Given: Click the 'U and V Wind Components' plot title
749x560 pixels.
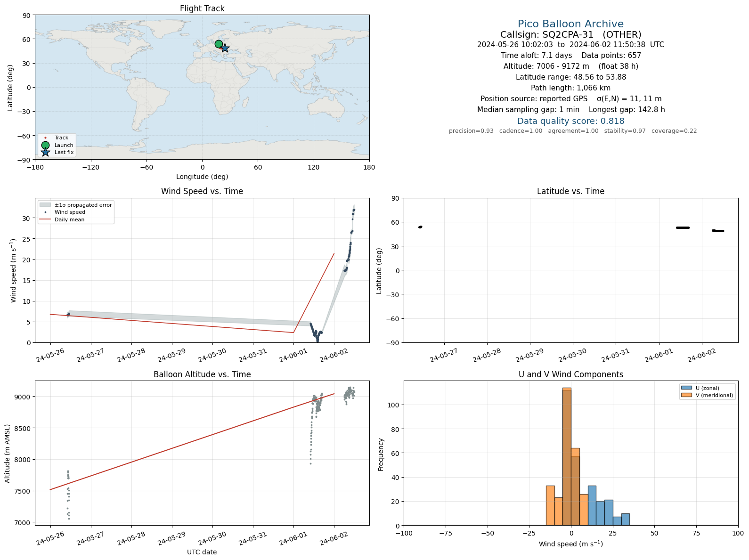Looking at the screenshot, I should (570, 374).
